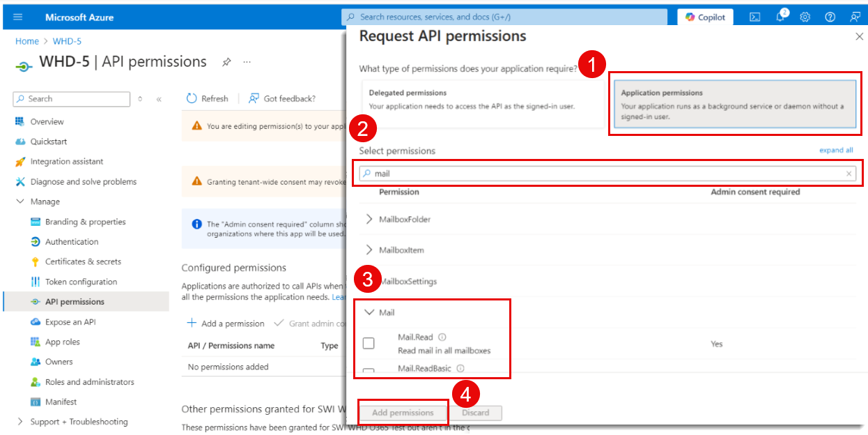Expand the MailboxFolder permission group

click(x=369, y=219)
